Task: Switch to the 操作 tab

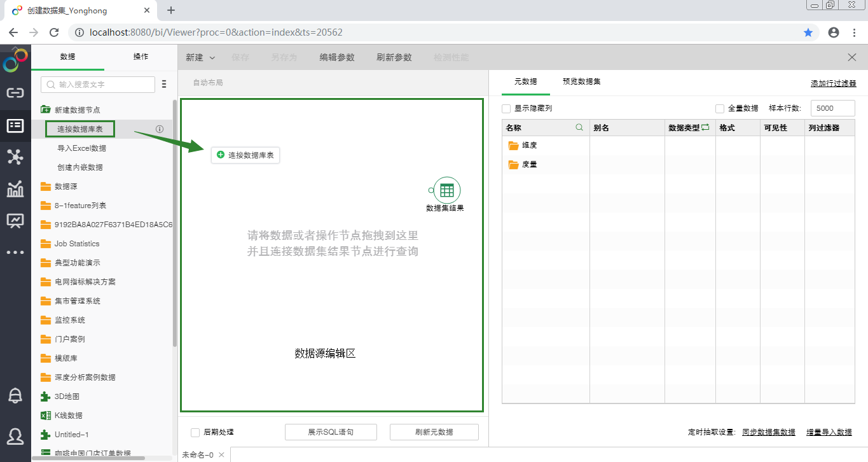Action: tap(141, 57)
